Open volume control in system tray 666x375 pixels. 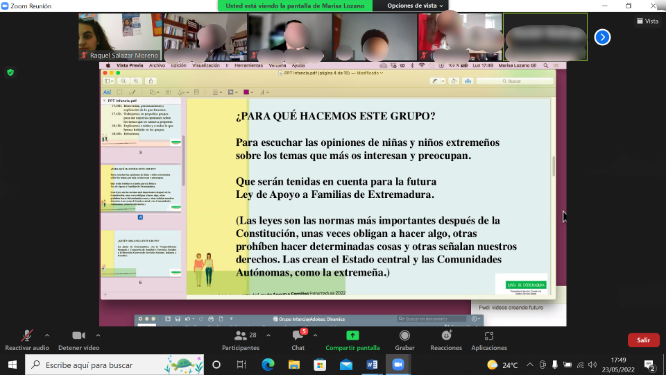(593, 365)
